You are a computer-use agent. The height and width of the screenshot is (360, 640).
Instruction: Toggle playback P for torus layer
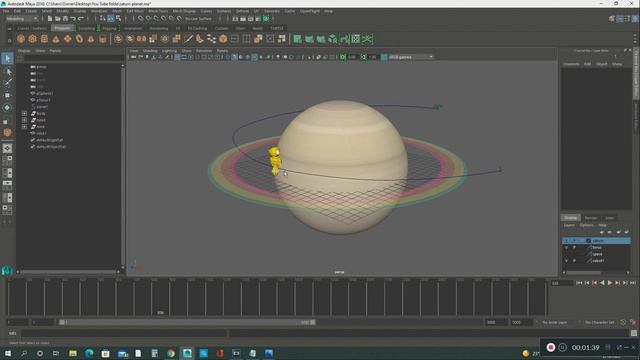click(x=574, y=247)
